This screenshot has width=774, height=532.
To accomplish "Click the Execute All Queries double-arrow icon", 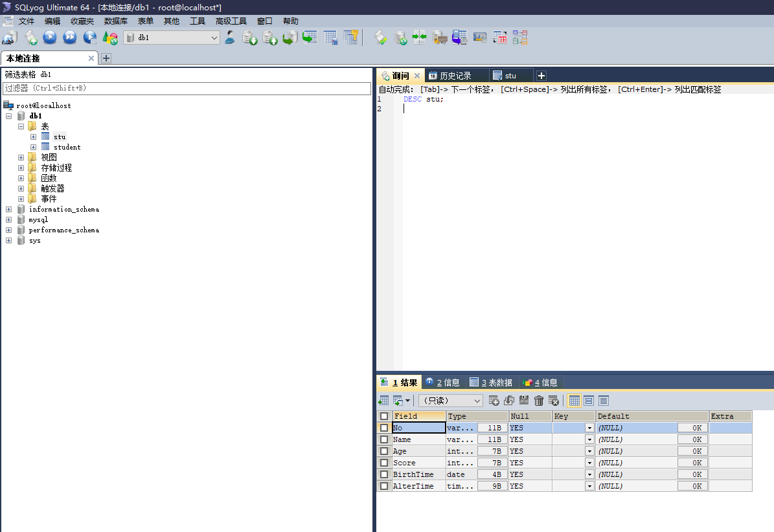I will coord(70,38).
